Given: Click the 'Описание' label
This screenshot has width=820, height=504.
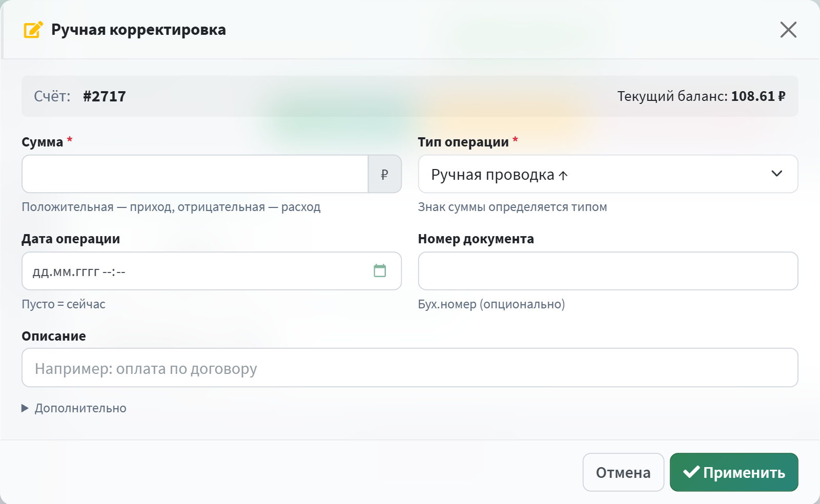Looking at the screenshot, I should pos(54,336).
